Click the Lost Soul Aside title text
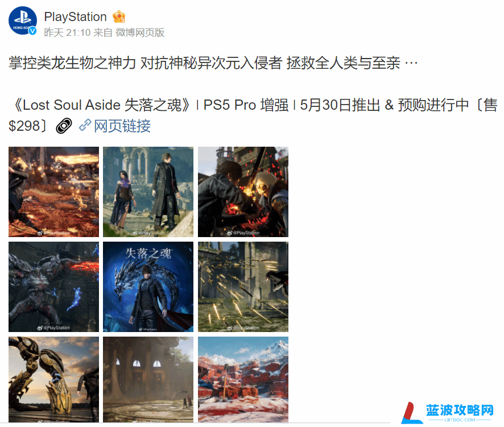The image size is (504, 427). point(71,105)
